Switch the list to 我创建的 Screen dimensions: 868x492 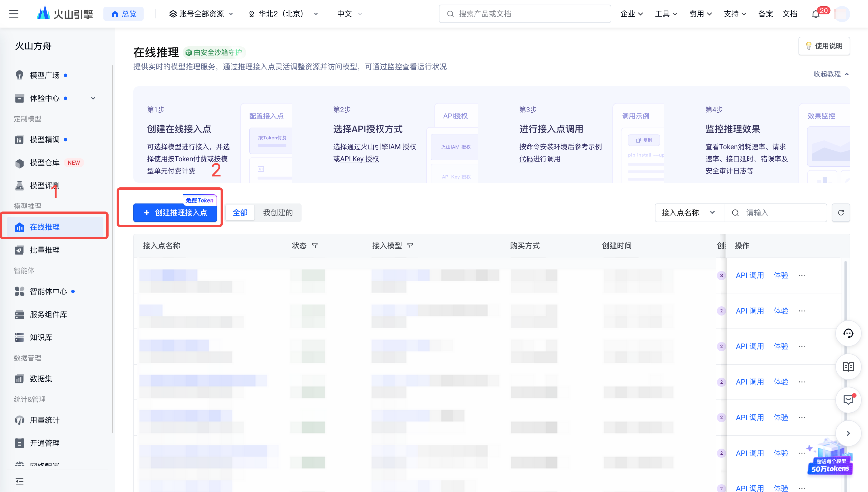pos(278,213)
